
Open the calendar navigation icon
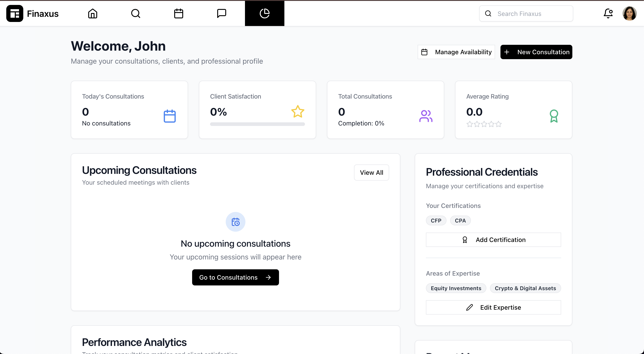(178, 13)
